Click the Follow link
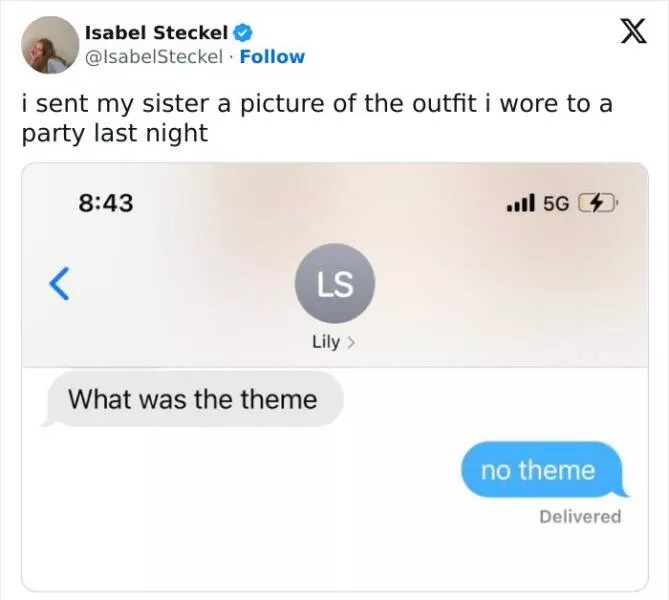 tap(272, 57)
